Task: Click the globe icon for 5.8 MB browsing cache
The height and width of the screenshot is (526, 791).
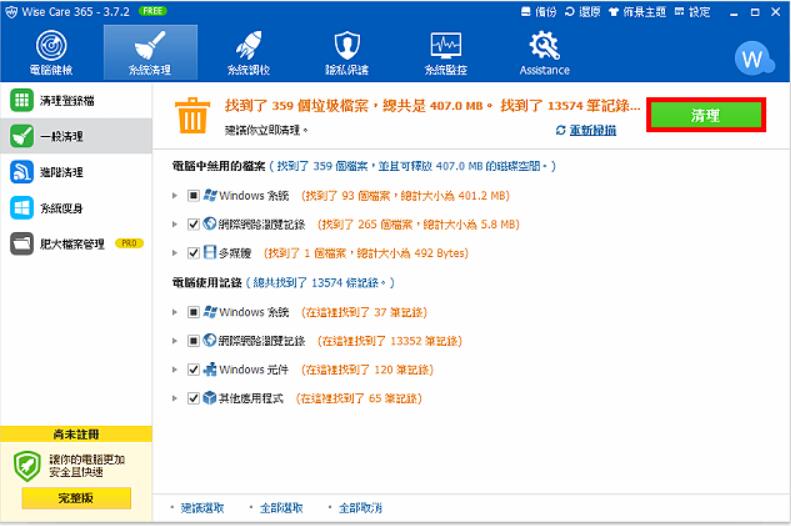Action: click(x=210, y=224)
